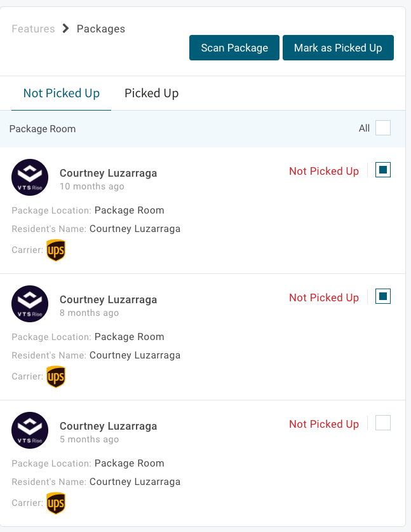The height and width of the screenshot is (532, 411).
Task: Click VTS Rise avatar on 10 months ago package
Action: [30, 177]
